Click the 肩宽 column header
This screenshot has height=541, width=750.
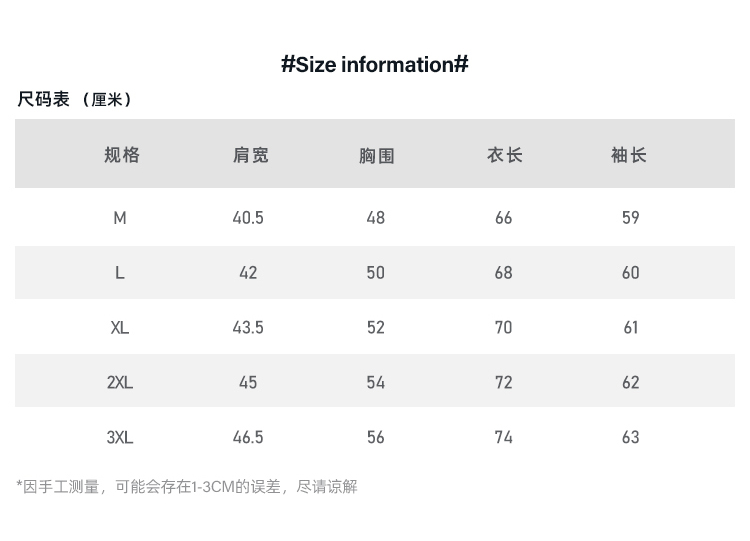pos(251,155)
